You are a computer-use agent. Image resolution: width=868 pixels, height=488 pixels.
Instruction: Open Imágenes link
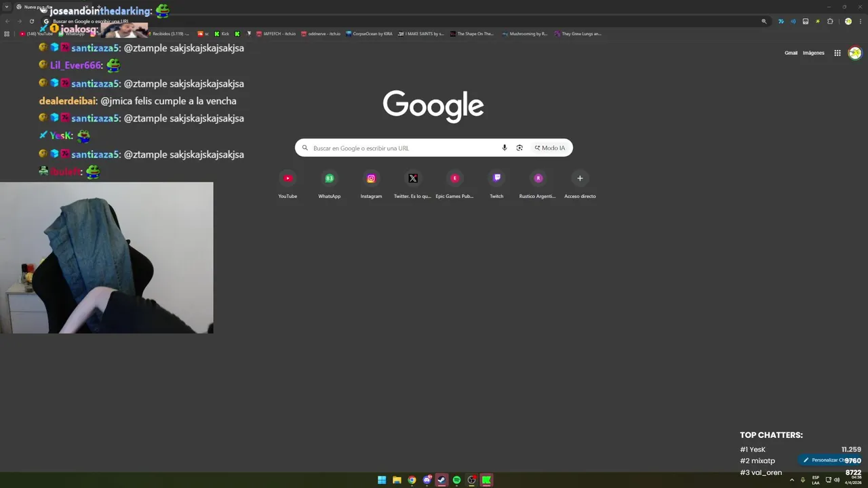tap(813, 53)
